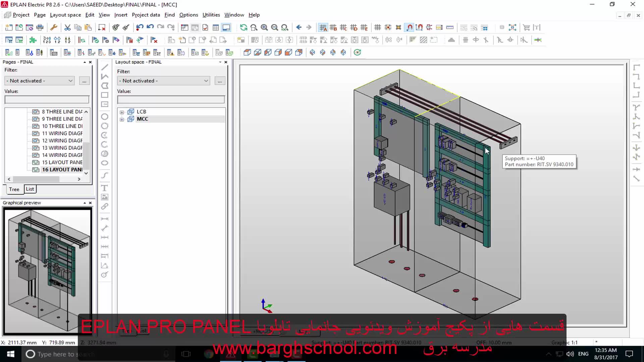This screenshot has width=644, height=362.
Task: Click the settings wrench icon
Action: click(x=54, y=27)
